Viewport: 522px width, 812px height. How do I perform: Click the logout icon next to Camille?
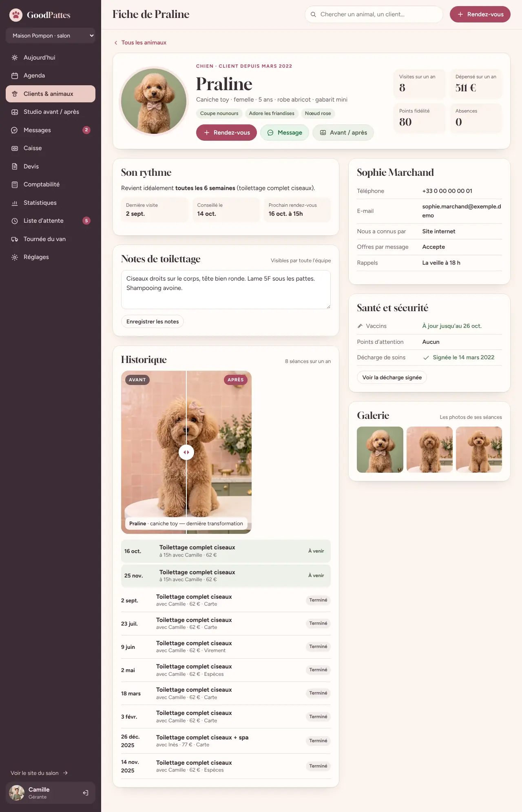click(x=86, y=793)
